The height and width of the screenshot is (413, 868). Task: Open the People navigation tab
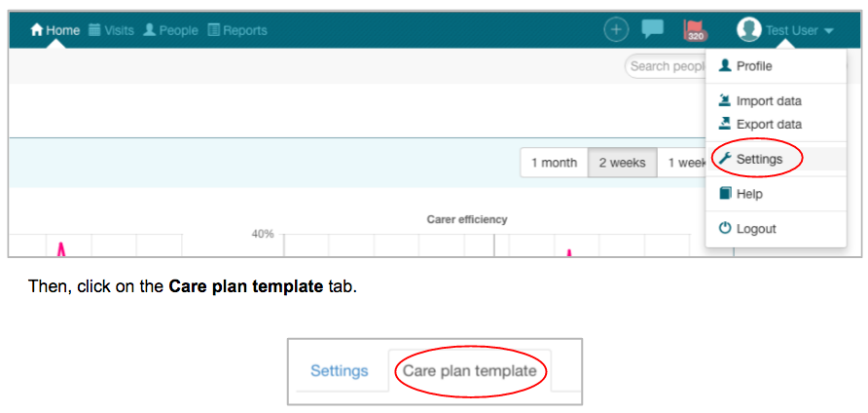[x=170, y=30]
